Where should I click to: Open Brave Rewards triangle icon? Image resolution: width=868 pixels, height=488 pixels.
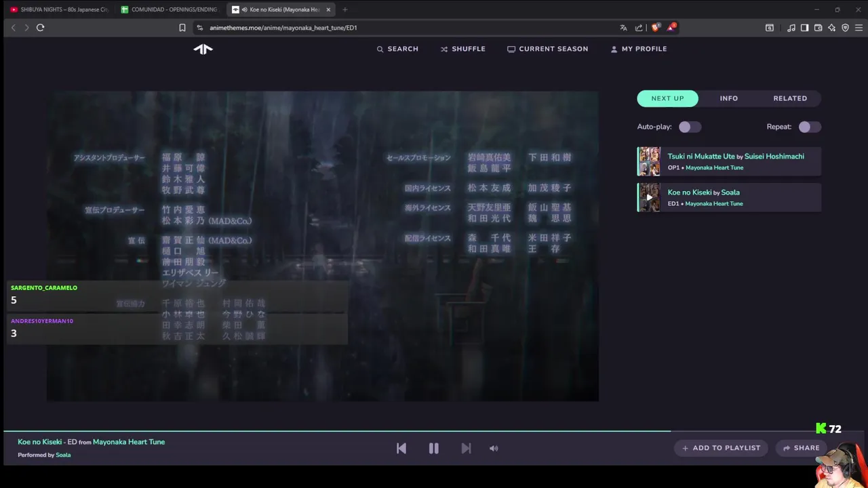(671, 27)
